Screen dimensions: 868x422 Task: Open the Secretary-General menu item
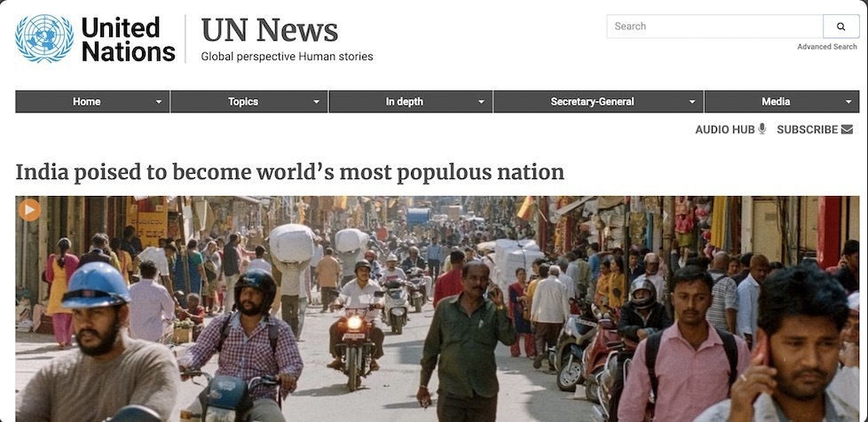592,102
